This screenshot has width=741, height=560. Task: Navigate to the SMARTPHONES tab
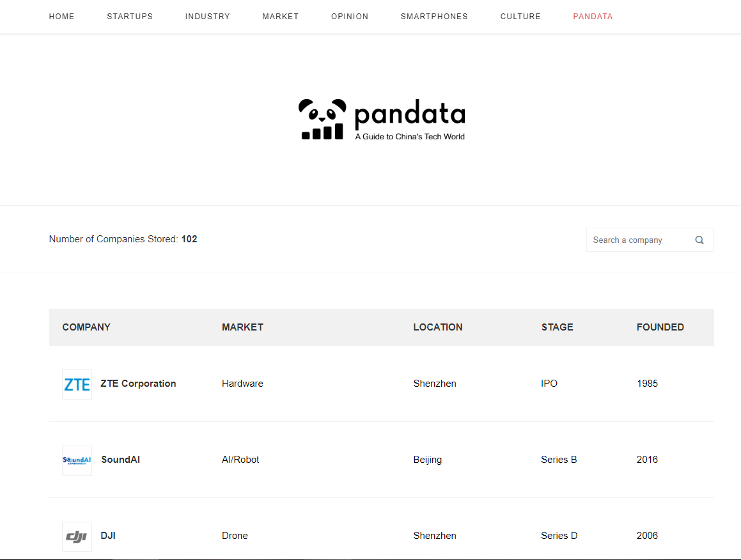pyautogui.click(x=434, y=16)
